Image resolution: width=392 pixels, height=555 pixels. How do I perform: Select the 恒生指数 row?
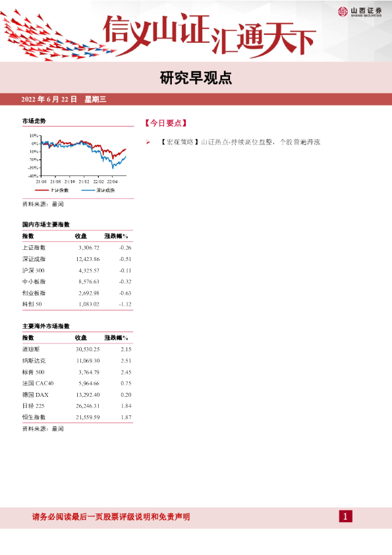pos(77,417)
